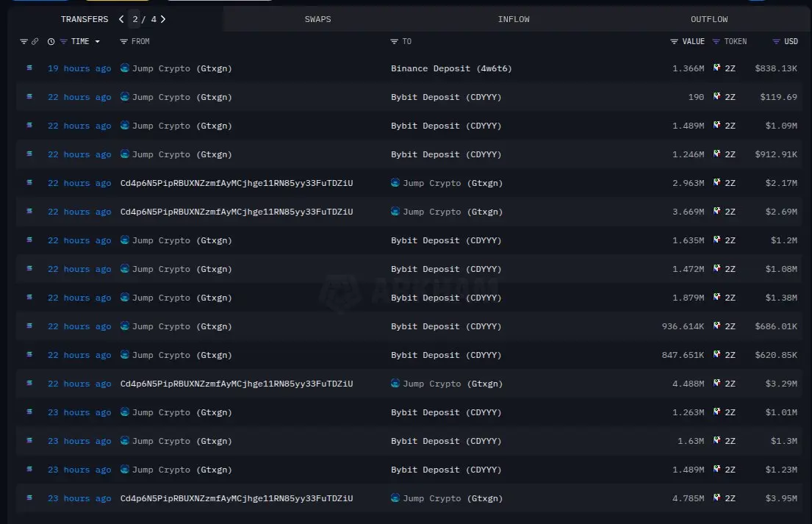This screenshot has height=524, width=812.
Task: Select USD amount $1.01M
Action: tap(781, 413)
